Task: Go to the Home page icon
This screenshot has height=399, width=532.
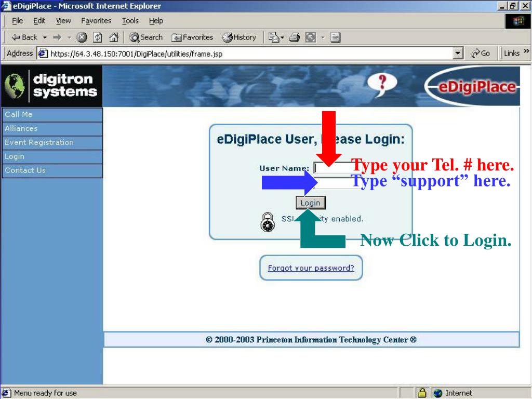Action: point(114,37)
